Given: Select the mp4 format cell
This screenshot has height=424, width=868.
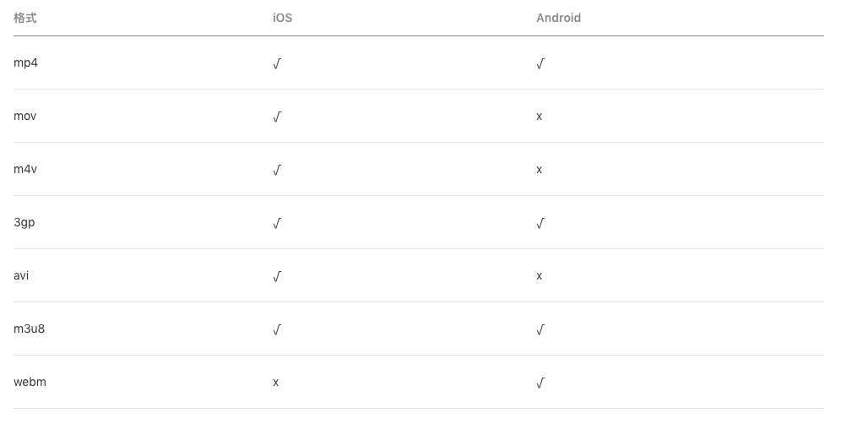Looking at the screenshot, I should 25,63.
